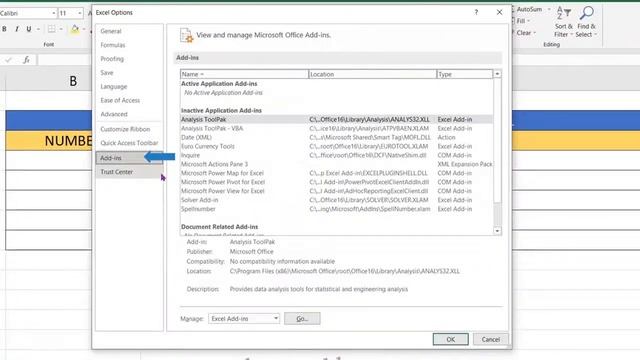Expand the underline style dropdown arrow
Image resolution: width=640 pixels, height=360 pixels.
(38, 29)
